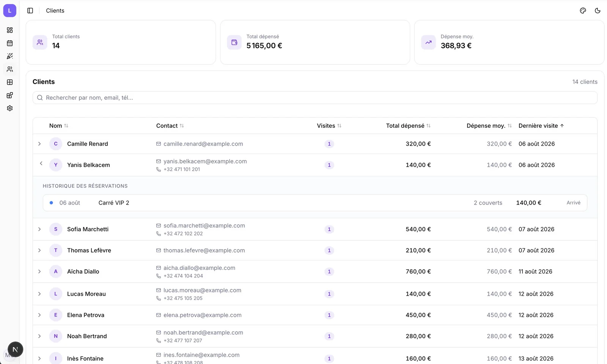This screenshot has width=607, height=364.
Task: Open the color theme palette icon
Action: pos(583,11)
